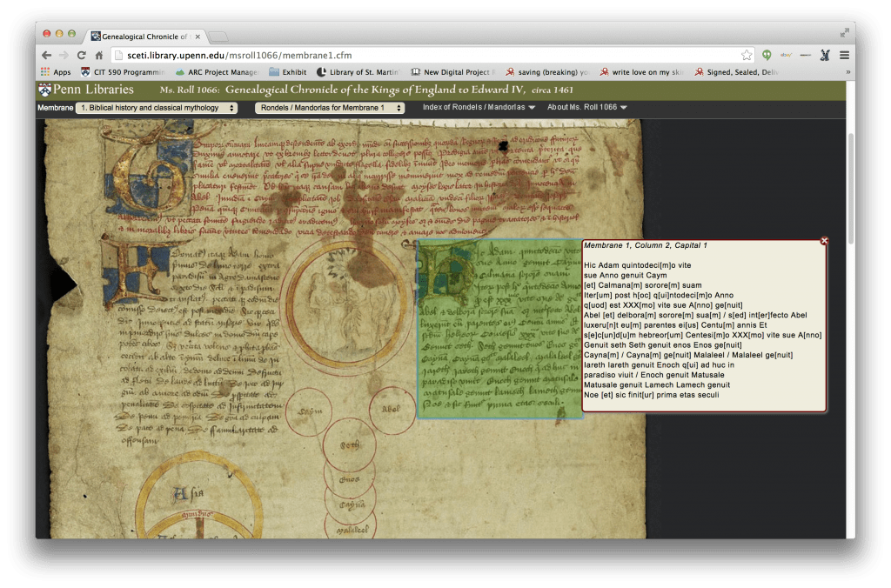Screen dimensions: 891x588
Task: Go back with the browser back arrow
Action: (47, 55)
